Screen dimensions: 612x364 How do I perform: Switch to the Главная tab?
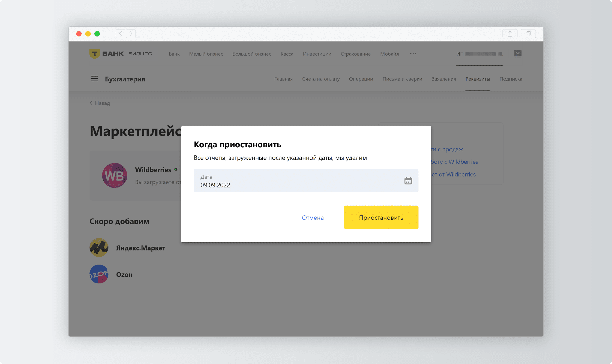pos(283,79)
